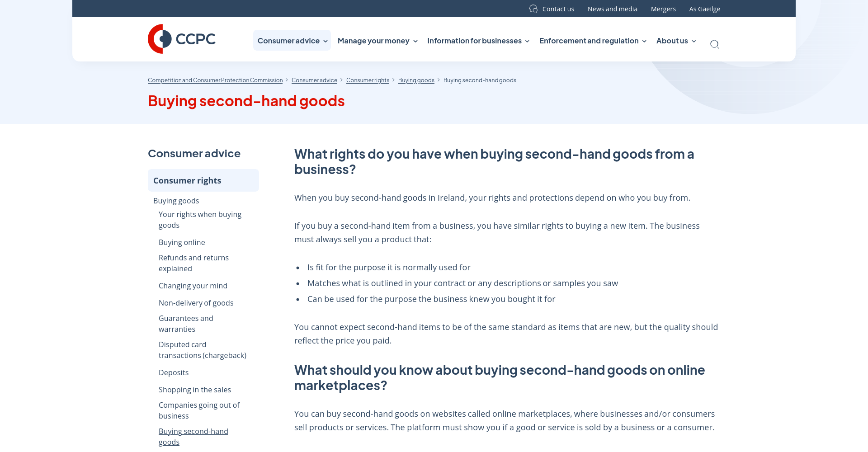Open Competition and Consumer Protection Commission breadcrumb
The height and width of the screenshot is (452, 868).
(x=215, y=80)
